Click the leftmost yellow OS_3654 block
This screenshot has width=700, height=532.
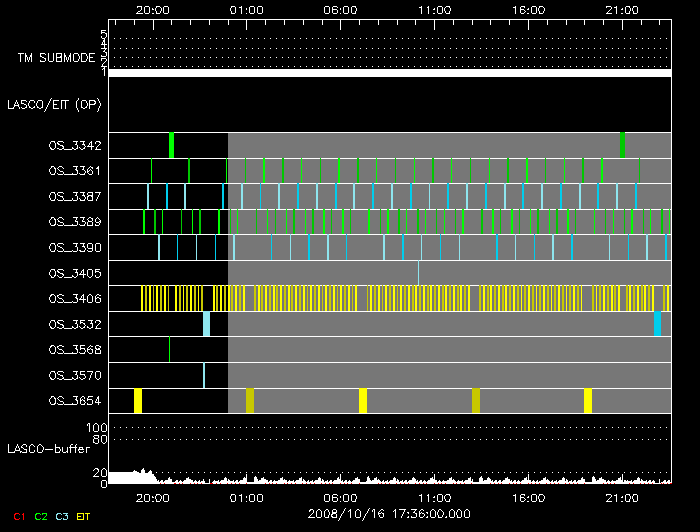click(138, 400)
